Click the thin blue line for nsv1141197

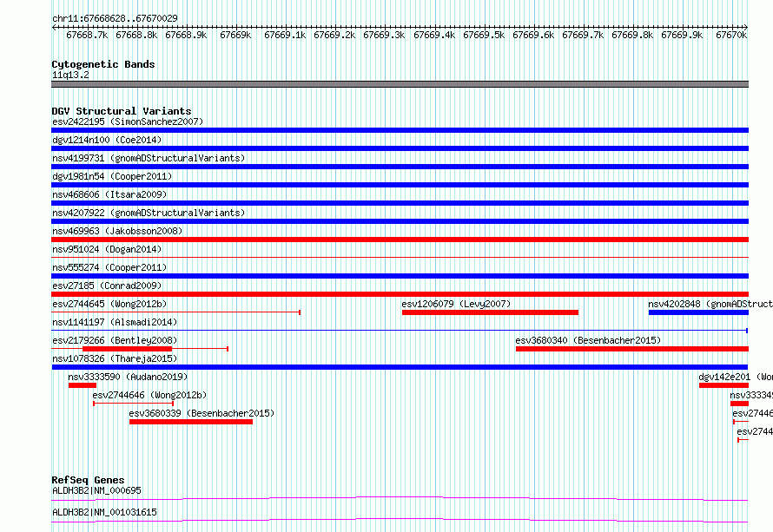[400, 330]
